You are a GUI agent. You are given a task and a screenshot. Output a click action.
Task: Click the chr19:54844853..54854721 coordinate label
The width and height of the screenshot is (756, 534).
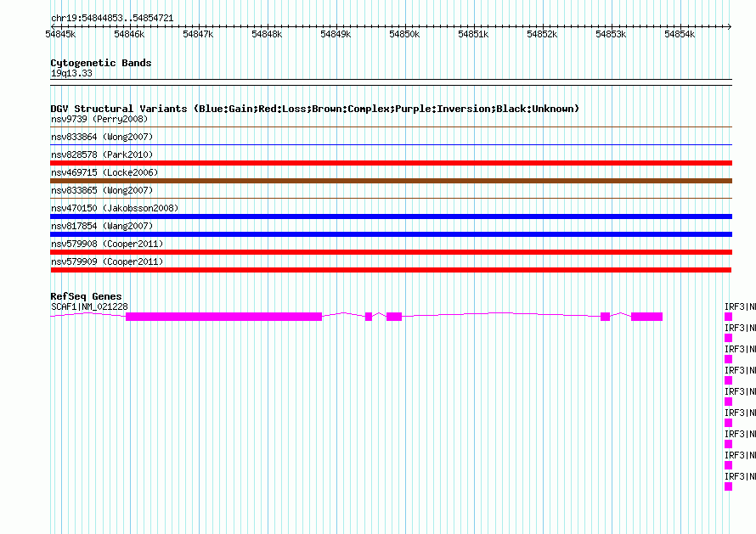tap(112, 19)
